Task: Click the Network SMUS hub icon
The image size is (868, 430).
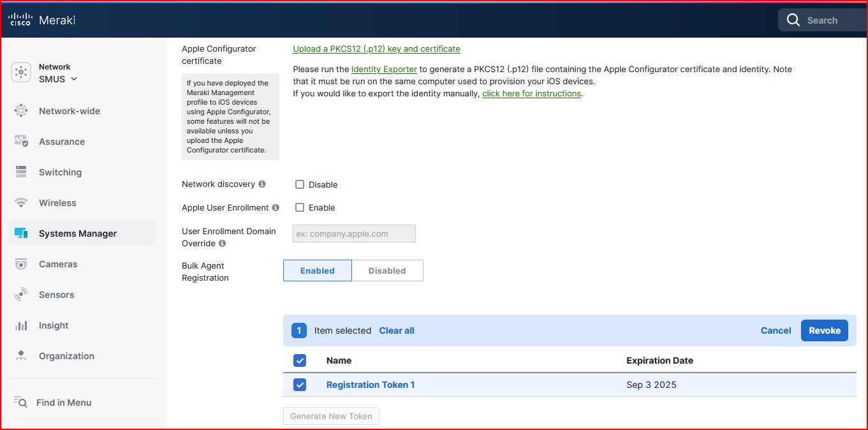Action: point(21,73)
